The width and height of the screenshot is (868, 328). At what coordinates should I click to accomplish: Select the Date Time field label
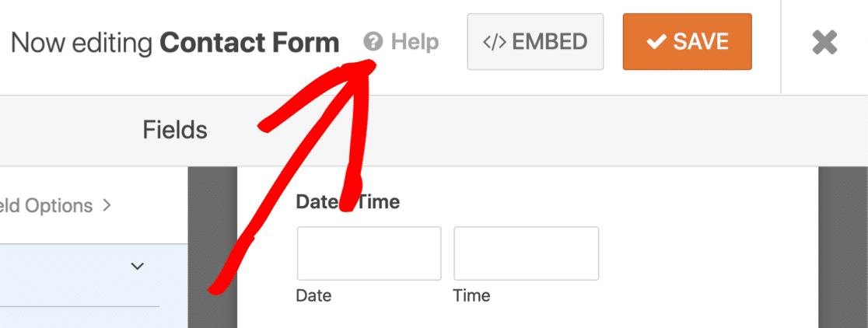pyautogui.click(x=348, y=203)
